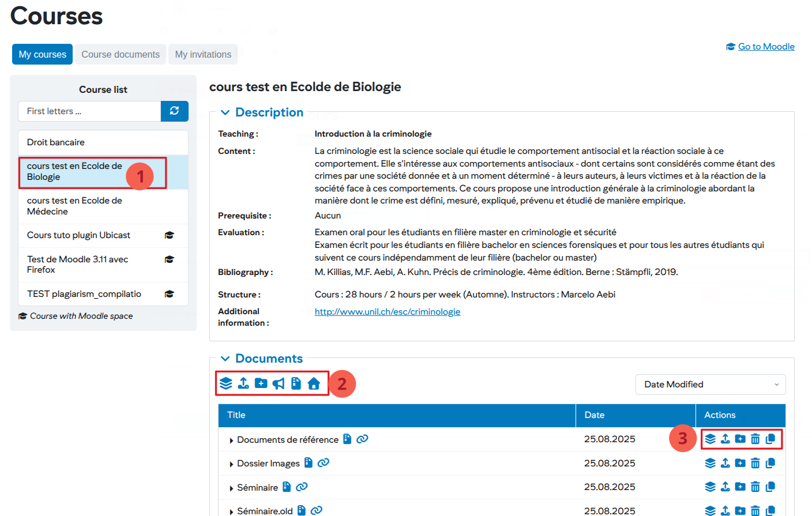Screen dimensions: 812x516
Task: Follow the Go to Moodle link
Action: point(766,47)
